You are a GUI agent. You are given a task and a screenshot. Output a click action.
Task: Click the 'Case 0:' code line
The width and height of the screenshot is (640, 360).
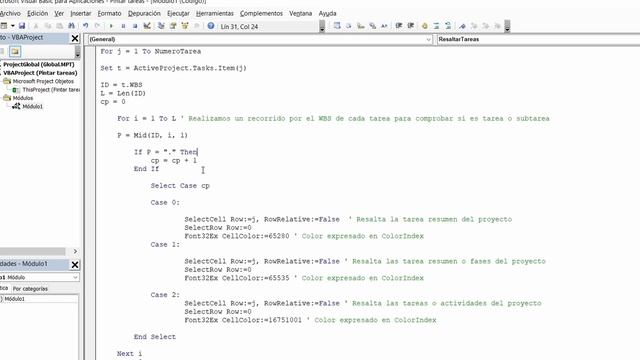(165, 202)
